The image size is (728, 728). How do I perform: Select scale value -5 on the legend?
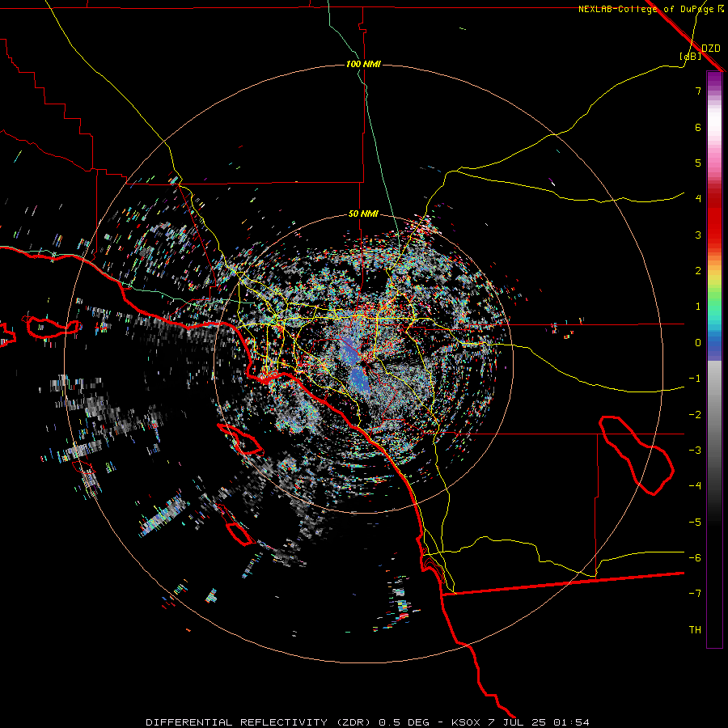[695, 523]
